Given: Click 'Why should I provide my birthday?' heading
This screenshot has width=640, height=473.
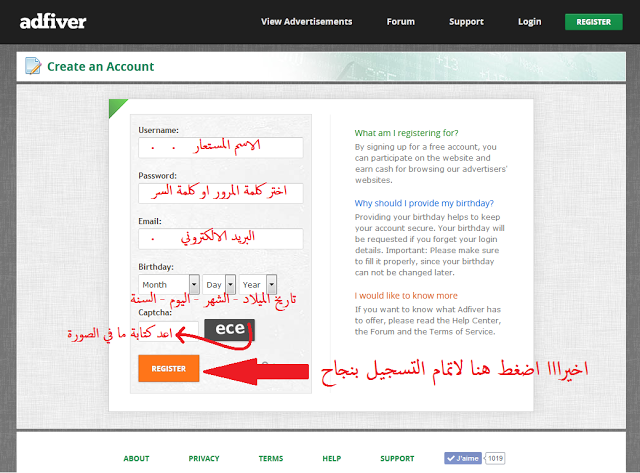Looking at the screenshot, I should pos(424,203).
